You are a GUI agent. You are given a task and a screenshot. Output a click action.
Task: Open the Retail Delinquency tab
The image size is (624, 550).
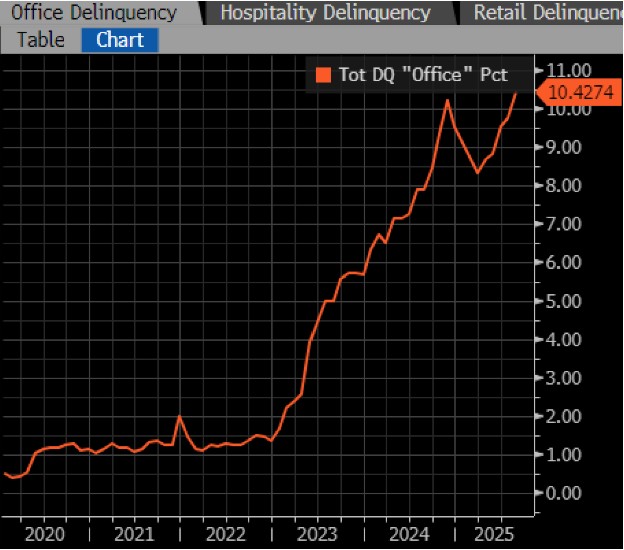(545, 13)
